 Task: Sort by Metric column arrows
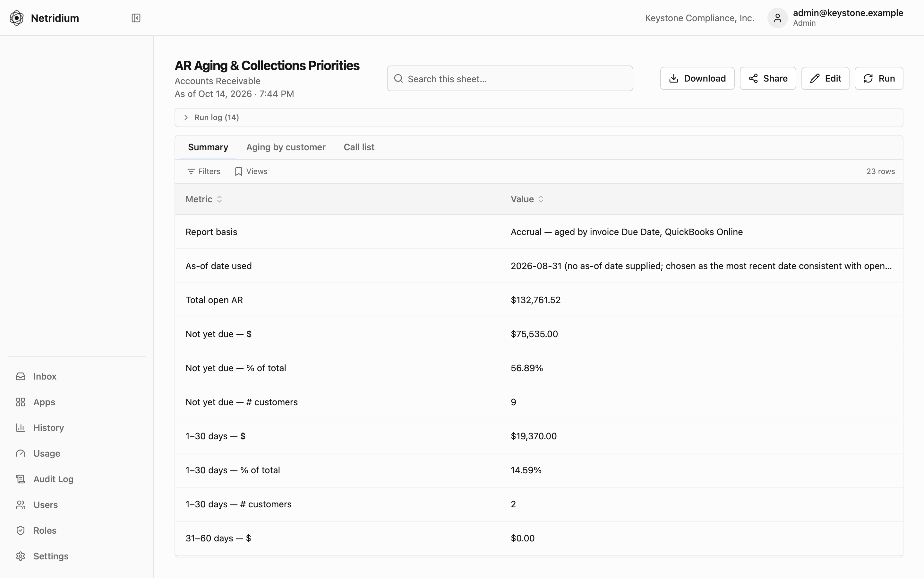coord(219,199)
